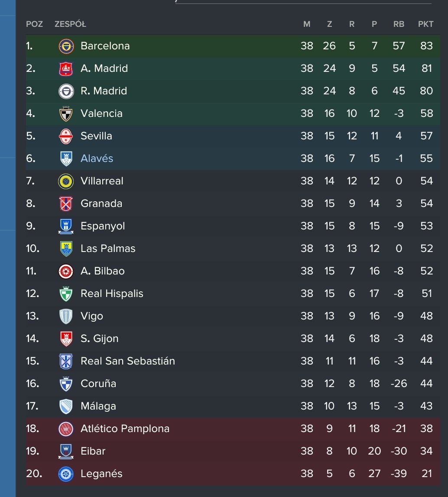
Task: Open the Villarreal yellow badge icon
Action: coord(66,181)
